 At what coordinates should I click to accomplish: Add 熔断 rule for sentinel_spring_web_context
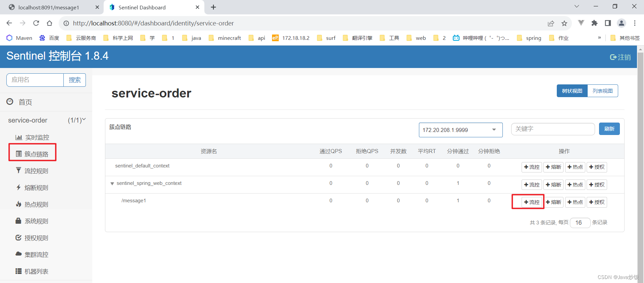(x=553, y=185)
